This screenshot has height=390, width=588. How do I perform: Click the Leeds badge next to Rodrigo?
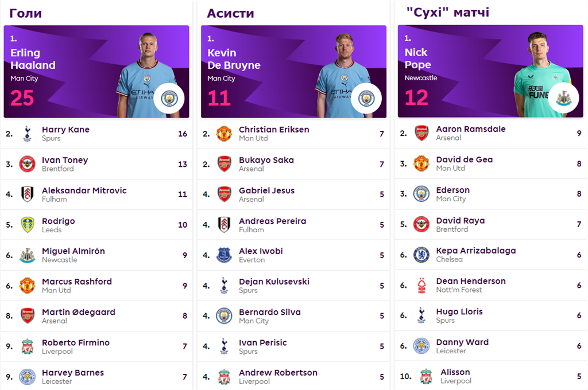27,225
